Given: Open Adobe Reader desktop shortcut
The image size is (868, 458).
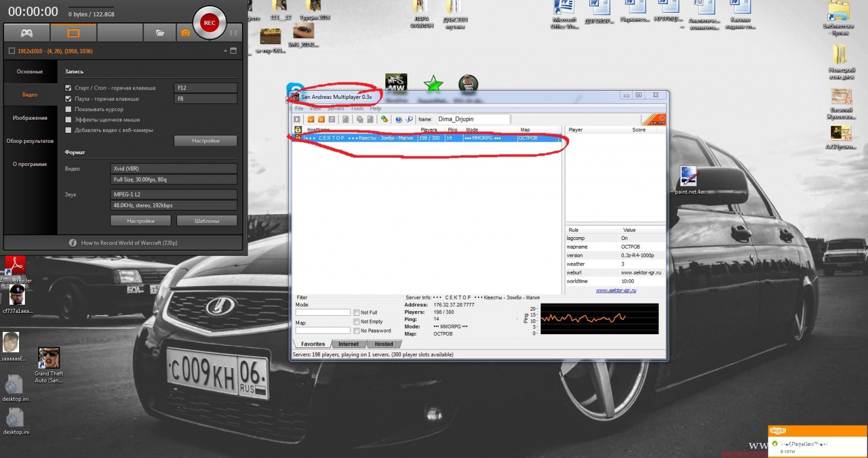Looking at the screenshot, I should 16,269.
